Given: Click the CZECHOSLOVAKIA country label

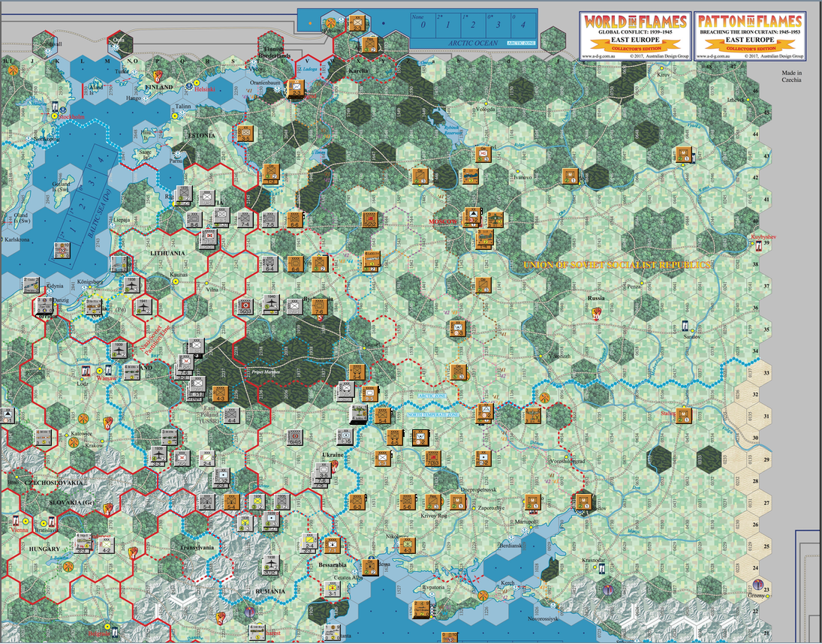Looking at the screenshot, I should (x=54, y=482).
